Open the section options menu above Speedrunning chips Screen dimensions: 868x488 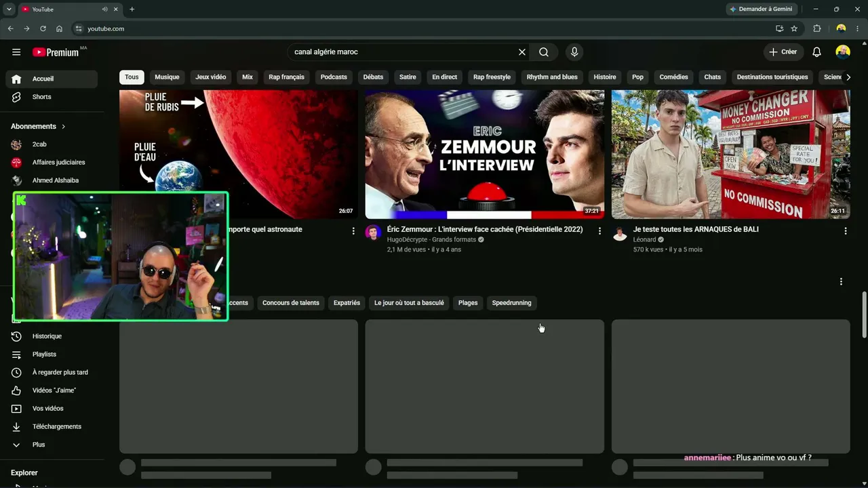(x=841, y=281)
